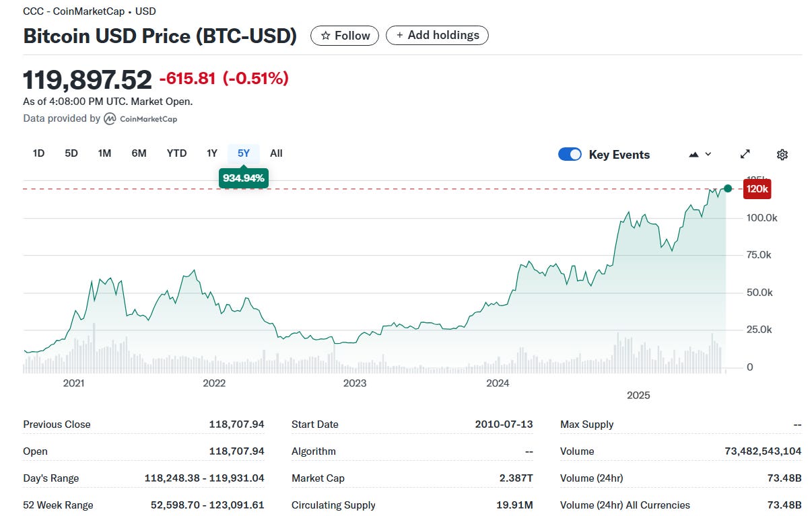The height and width of the screenshot is (516, 812).
Task: Click the red 120k price label
Action: point(757,189)
